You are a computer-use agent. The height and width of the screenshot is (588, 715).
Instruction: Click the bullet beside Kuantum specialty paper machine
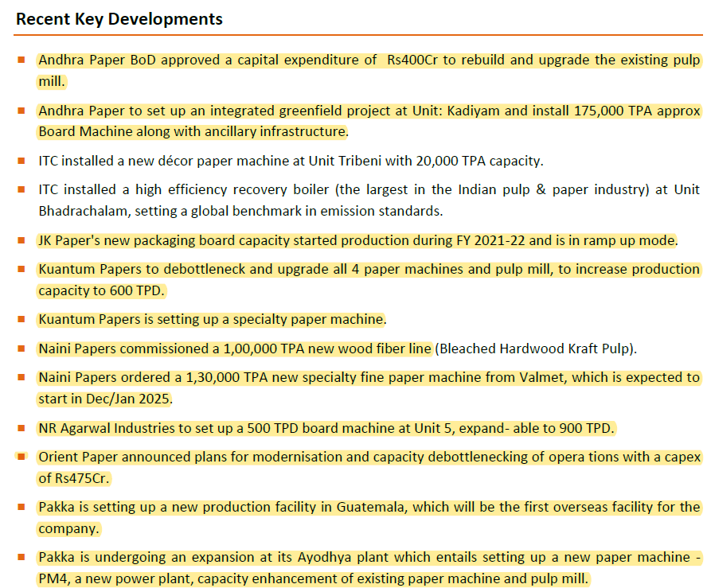click(21, 320)
